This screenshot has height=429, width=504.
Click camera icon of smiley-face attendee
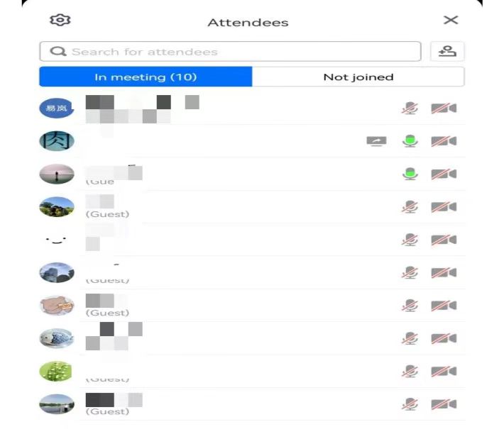(444, 240)
